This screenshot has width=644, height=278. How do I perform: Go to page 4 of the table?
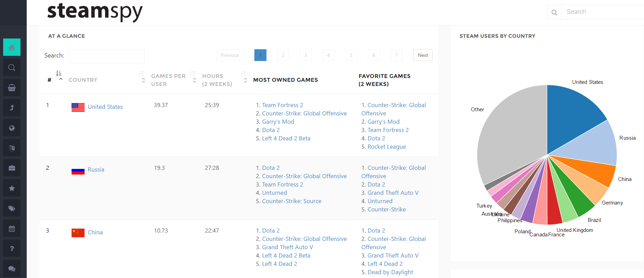pyautogui.click(x=328, y=55)
